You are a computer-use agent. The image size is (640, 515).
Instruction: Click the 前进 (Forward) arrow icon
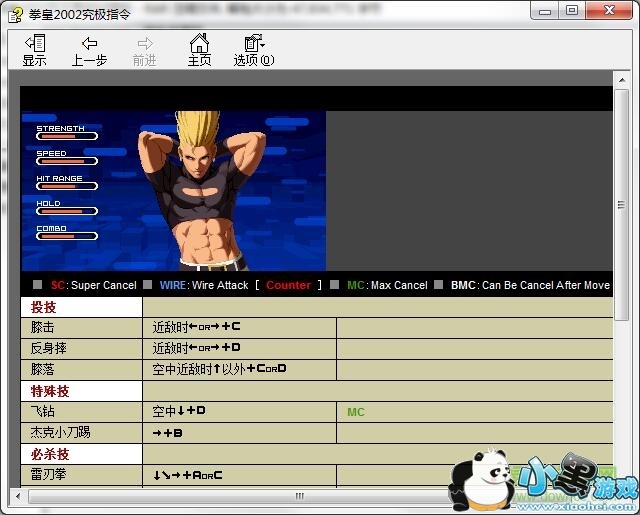coord(145,49)
